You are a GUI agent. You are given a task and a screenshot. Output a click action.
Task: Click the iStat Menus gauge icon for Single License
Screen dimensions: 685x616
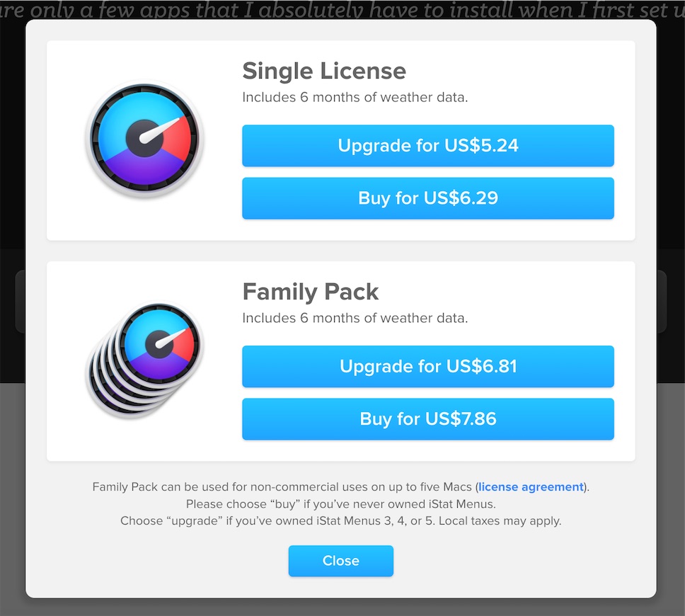tap(144, 139)
